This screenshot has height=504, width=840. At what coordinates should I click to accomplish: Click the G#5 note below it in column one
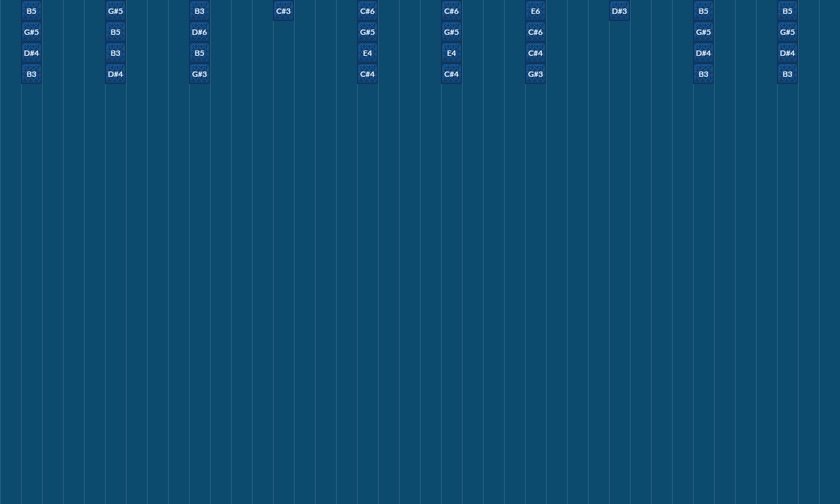pyautogui.click(x=30, y=31)
